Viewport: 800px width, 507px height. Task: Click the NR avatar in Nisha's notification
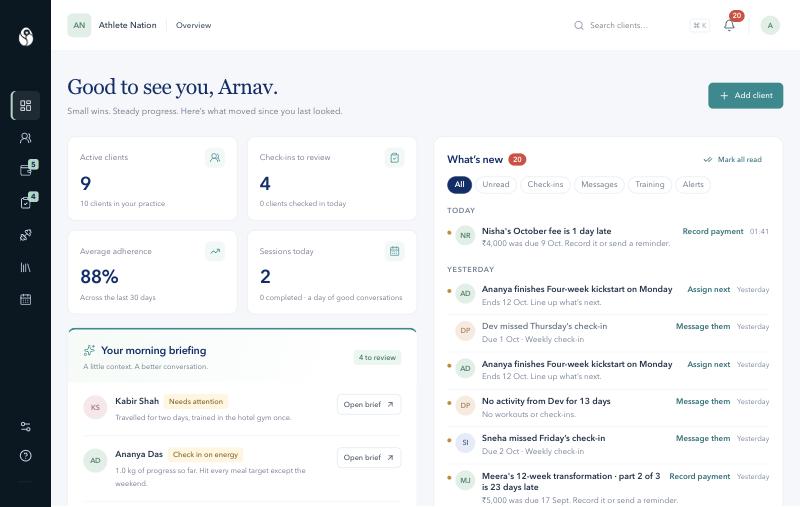465,235
